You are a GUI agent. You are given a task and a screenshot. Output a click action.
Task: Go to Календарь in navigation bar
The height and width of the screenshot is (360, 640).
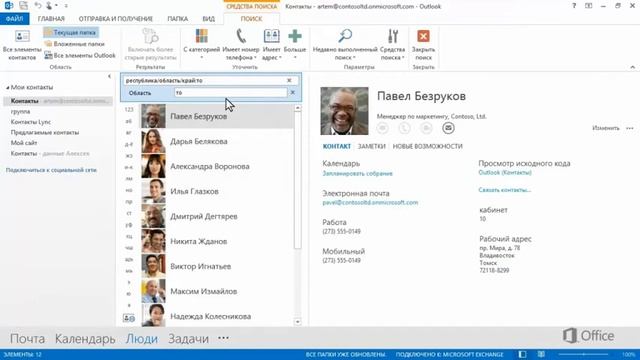tap(85, 338)
